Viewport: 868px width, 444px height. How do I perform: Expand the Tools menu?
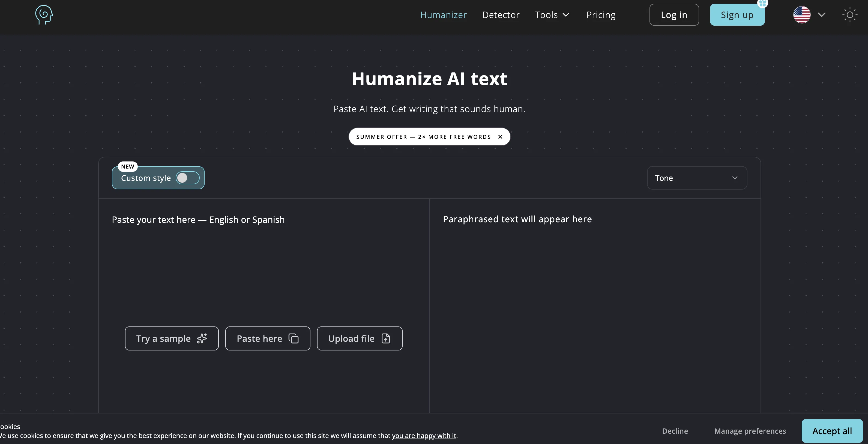coord(552,15)
